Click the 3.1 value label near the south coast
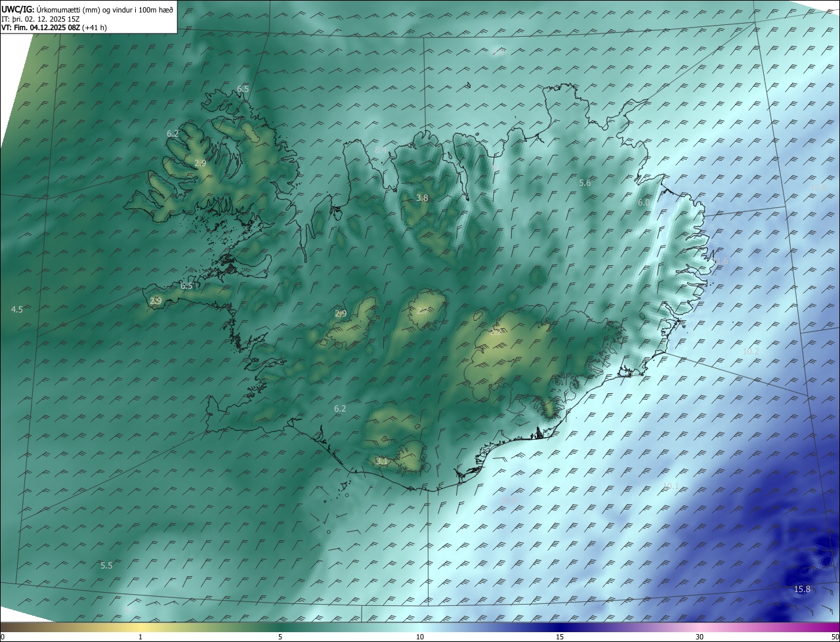 (382, 461)
